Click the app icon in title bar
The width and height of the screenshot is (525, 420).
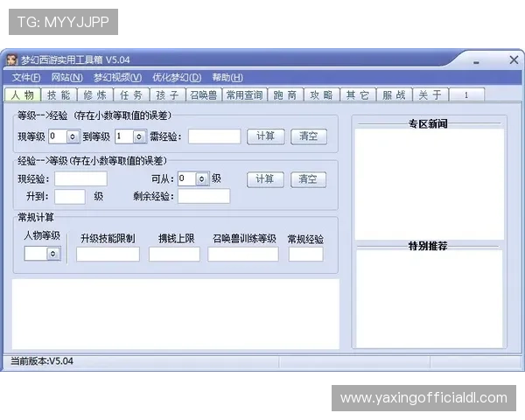pos(12,60)
